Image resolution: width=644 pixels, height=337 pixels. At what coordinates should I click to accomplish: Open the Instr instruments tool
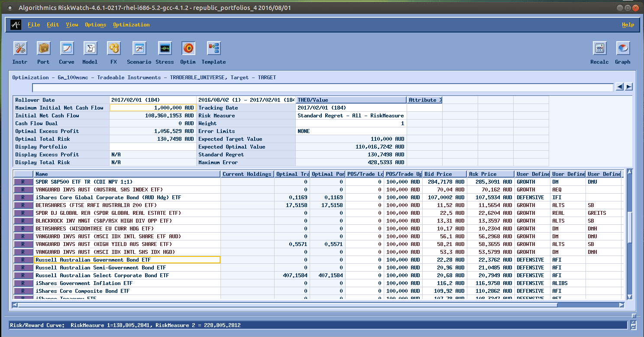coord(20,49)
